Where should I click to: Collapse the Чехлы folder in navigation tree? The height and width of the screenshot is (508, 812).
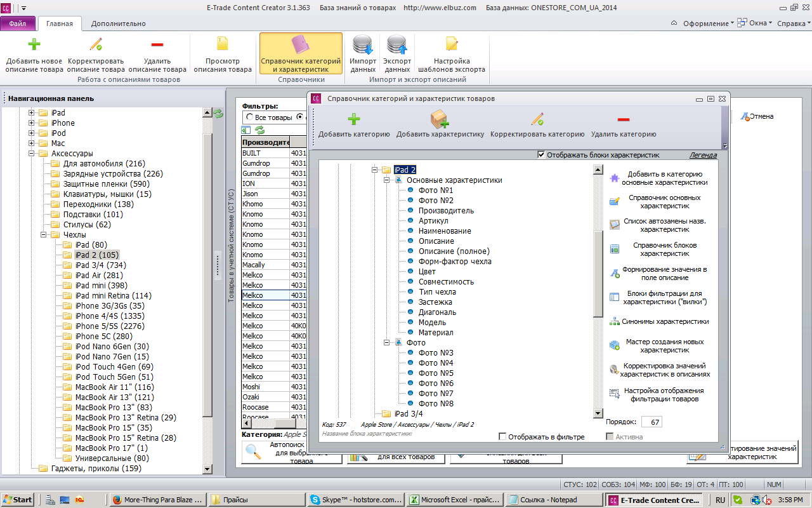click(x=44, y=235)
